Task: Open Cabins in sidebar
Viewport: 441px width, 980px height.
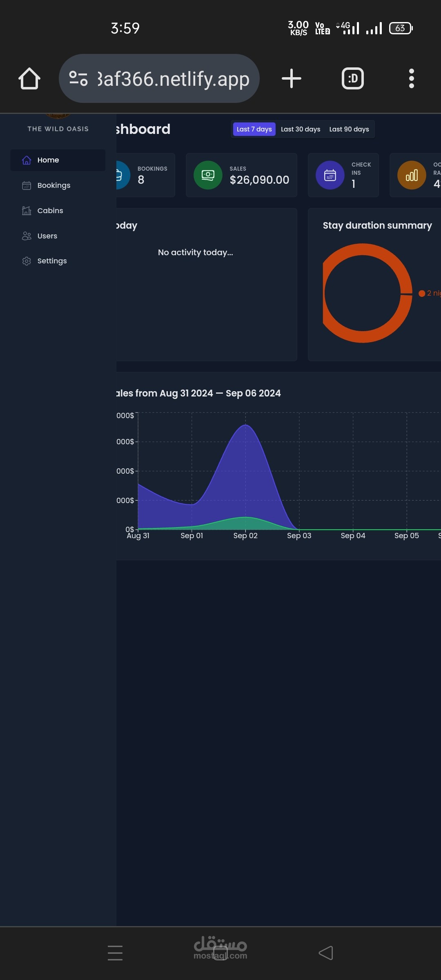Action: point(58,211)
